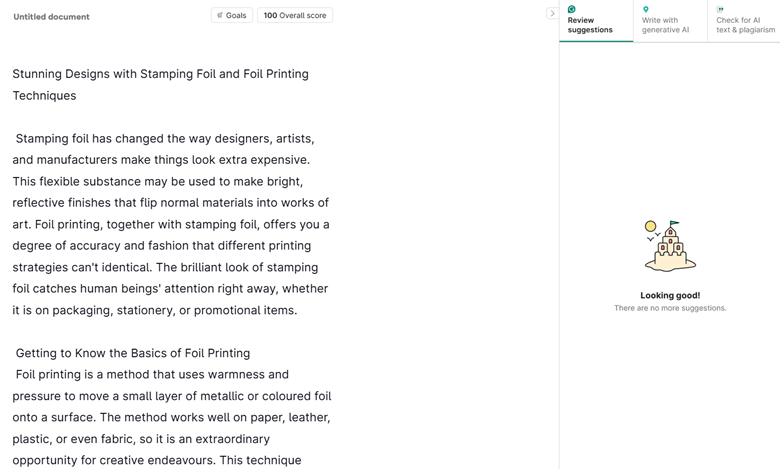Click the lightbulb icon above Write with generative AI
The height and width of the screenshot is (469, 780).
(x=646, y=10)
